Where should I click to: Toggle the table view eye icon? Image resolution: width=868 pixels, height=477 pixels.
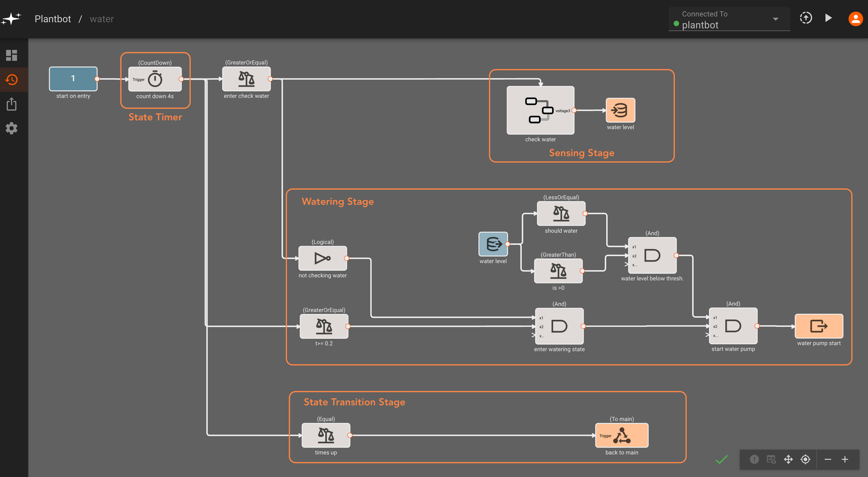[771, 459]
